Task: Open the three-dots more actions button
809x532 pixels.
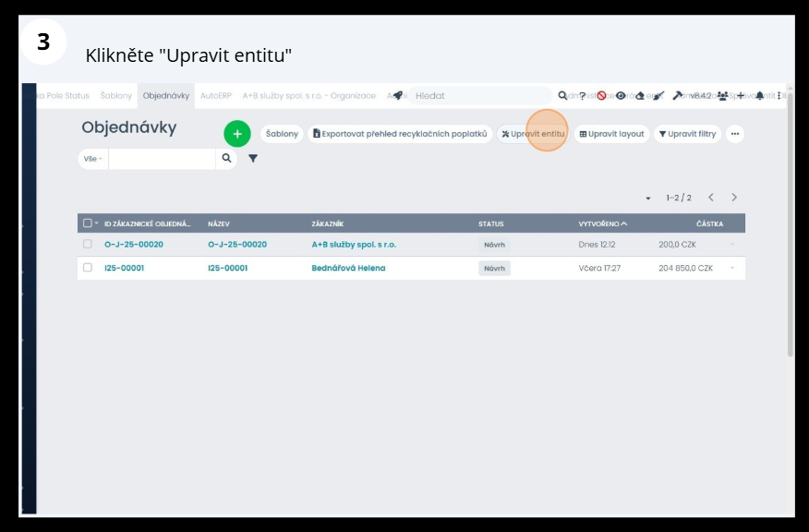Action: 735,134
